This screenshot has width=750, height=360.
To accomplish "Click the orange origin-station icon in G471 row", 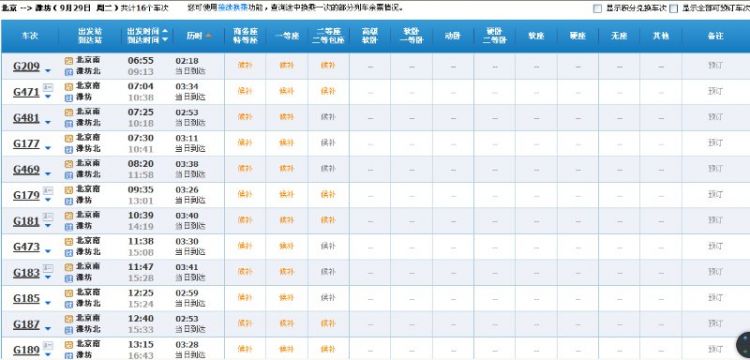I will coord(69,87).
